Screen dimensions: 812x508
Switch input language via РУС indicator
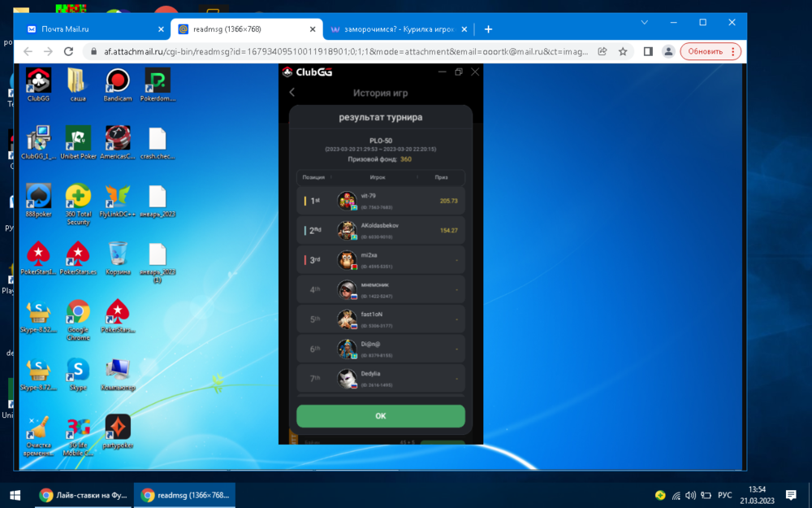point(724,495)
